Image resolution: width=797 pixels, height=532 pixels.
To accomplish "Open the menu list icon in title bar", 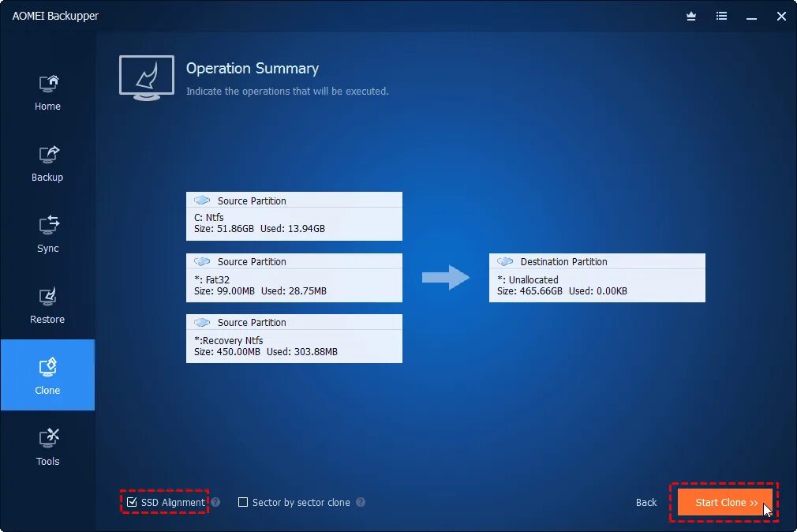I will tap(721, 17).
